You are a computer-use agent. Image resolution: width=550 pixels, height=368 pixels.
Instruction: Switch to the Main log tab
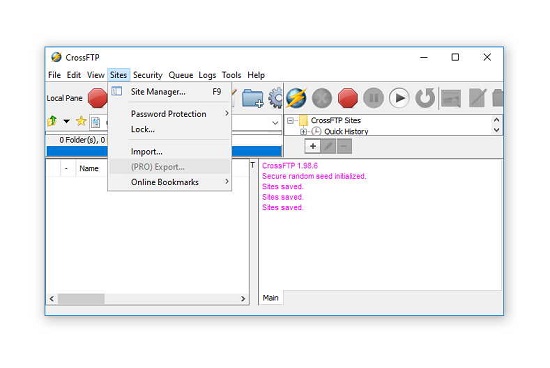coord(270,298)
